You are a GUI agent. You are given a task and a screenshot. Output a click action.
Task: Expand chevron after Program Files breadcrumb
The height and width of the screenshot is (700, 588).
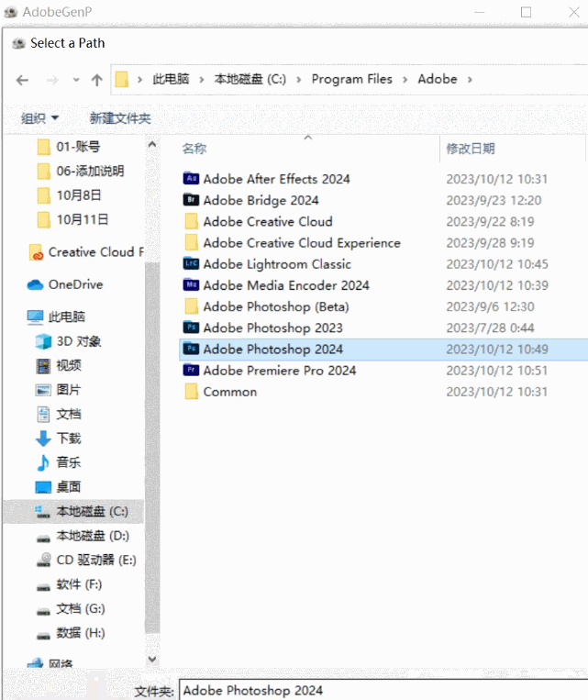[x=405, y=80]
